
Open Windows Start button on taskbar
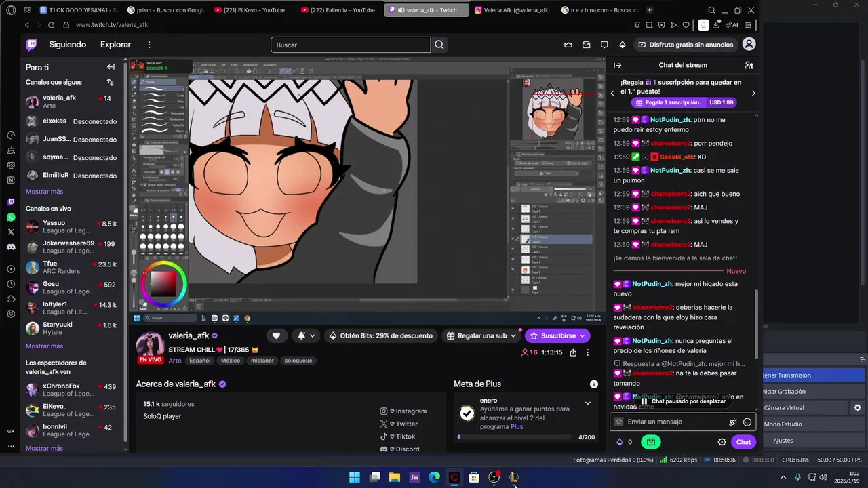[x=355, y=477]
